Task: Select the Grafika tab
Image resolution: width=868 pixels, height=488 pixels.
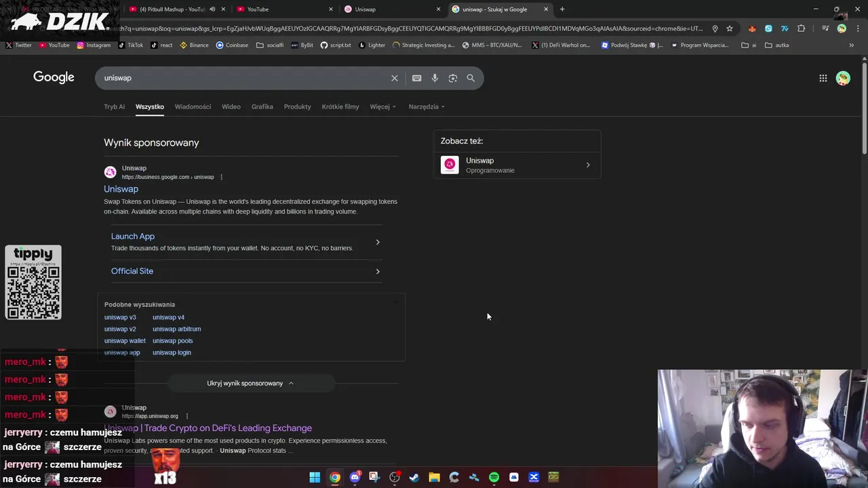Action: click(262, 106)
